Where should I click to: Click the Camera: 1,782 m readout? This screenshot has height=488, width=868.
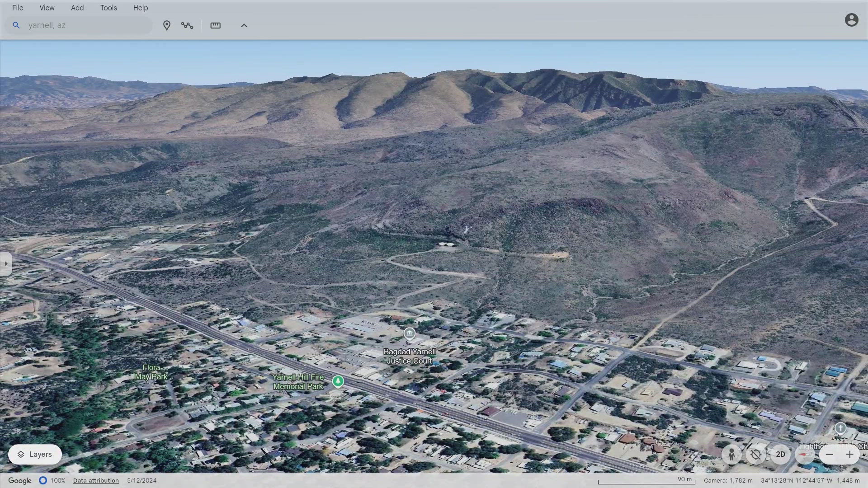tap(728, 480)
